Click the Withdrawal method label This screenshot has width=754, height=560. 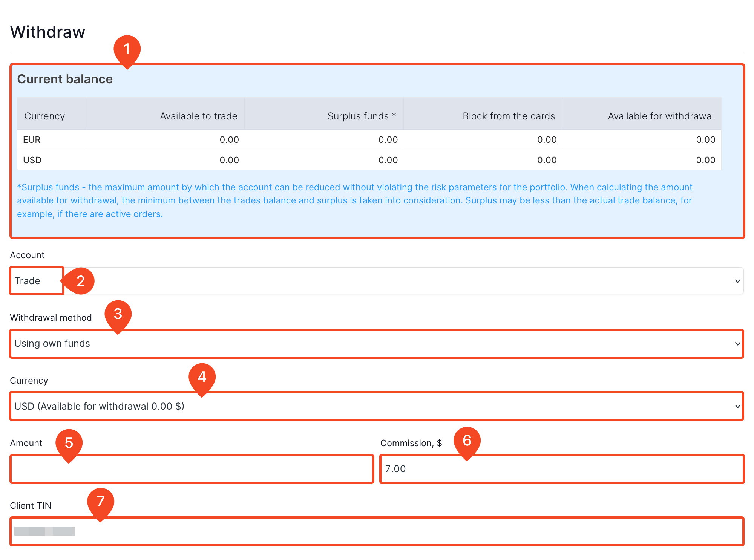pos(51,318)
